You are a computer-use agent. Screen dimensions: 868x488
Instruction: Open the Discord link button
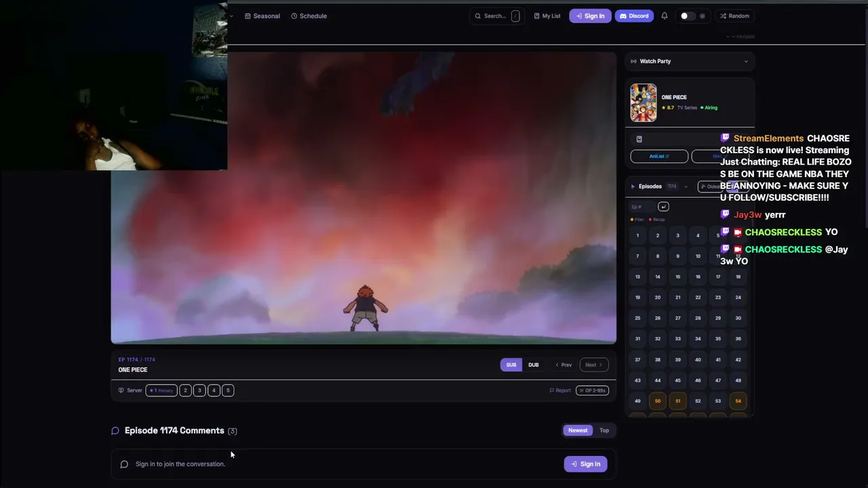pyautogui.click(x=635, y=16)
